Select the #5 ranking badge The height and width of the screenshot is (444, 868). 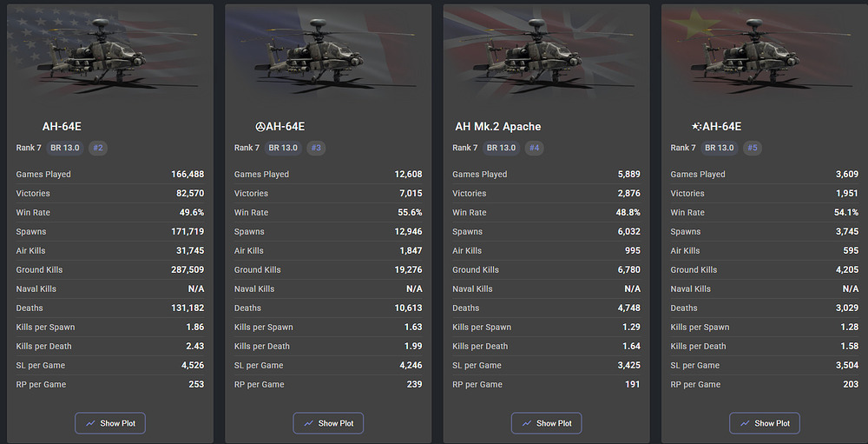pos(753,148)
